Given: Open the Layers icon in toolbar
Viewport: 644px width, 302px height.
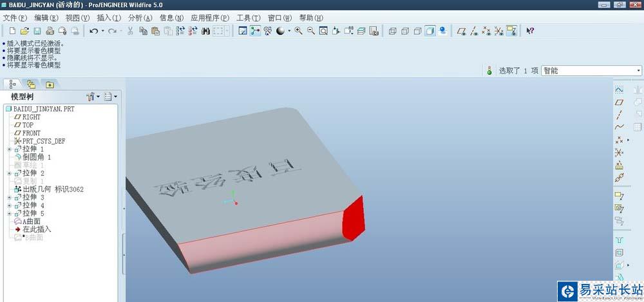Looking at the screenshot, I should coord(361,31).
